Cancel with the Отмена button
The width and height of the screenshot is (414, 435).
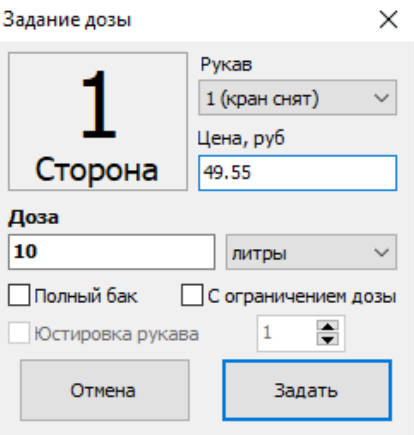[x=105, y=390]
